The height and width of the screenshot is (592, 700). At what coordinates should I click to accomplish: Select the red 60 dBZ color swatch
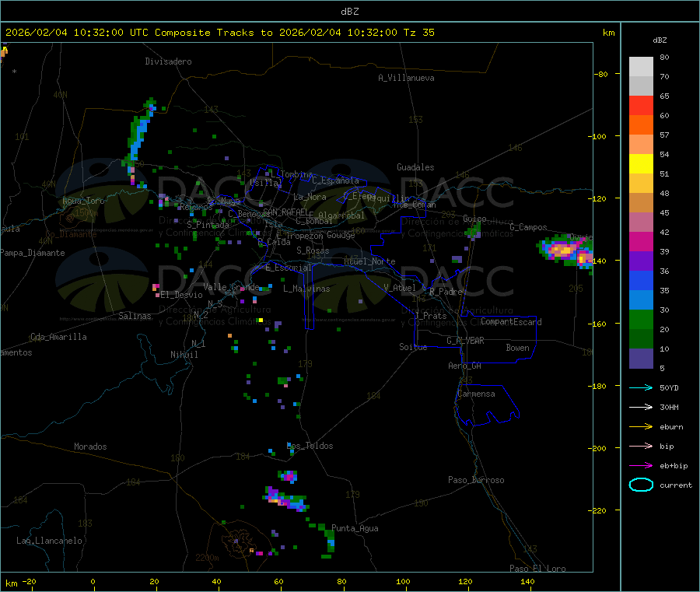tap(641, 105)
